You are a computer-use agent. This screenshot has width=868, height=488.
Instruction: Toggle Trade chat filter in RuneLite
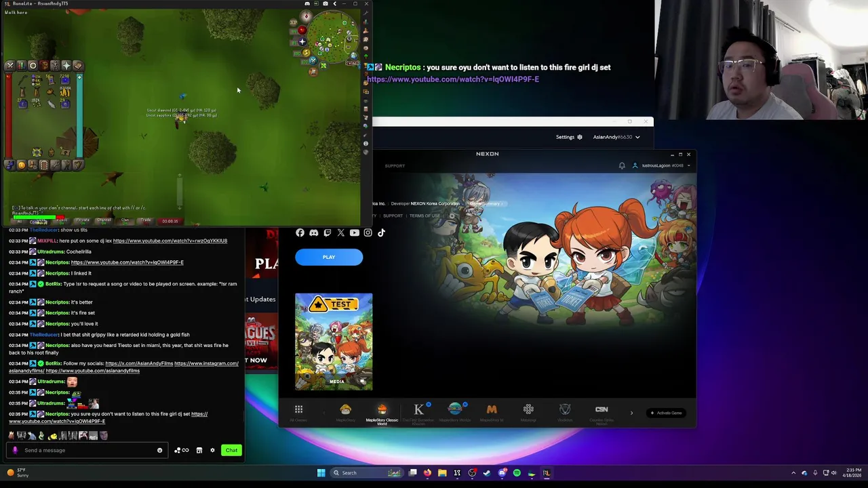[145, 221]
